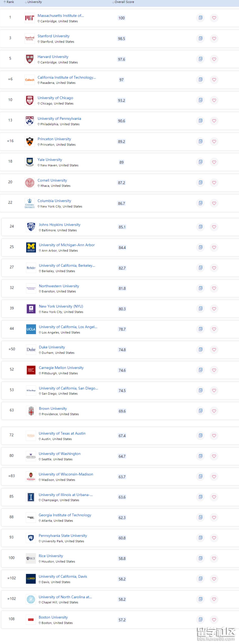The image size is (239, 644).
Task: Click the UCLA logo icon
Action: [x=31, y=329]
